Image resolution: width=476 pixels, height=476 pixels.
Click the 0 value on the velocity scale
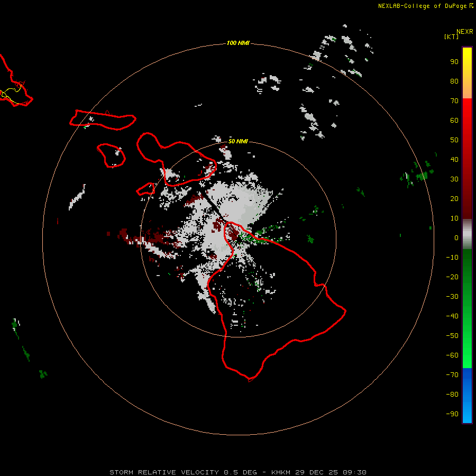456,237
